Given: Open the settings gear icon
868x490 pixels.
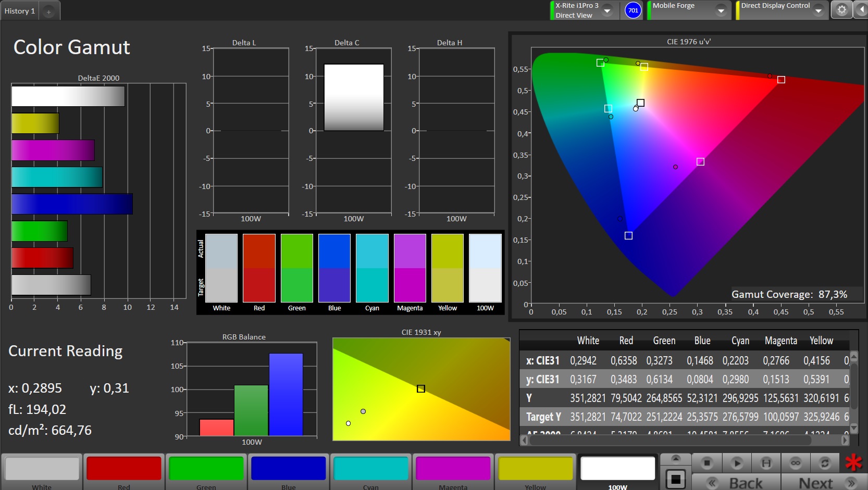Looking at the screenshot, I should coord(841,10).
